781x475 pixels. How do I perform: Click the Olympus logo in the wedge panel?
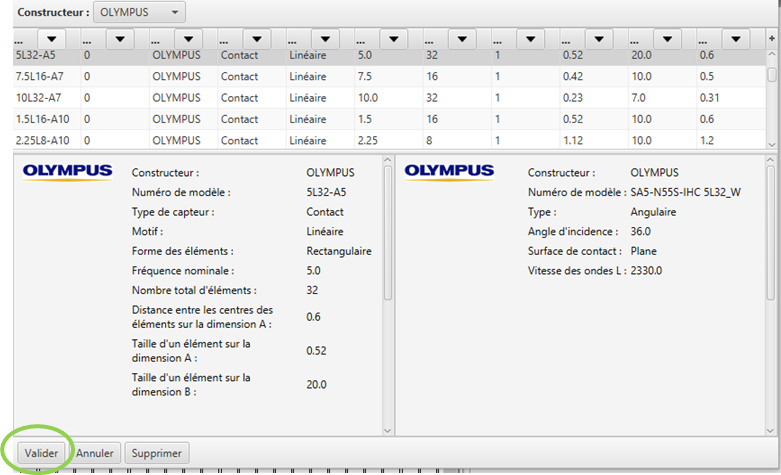click(x=449, y=172)
